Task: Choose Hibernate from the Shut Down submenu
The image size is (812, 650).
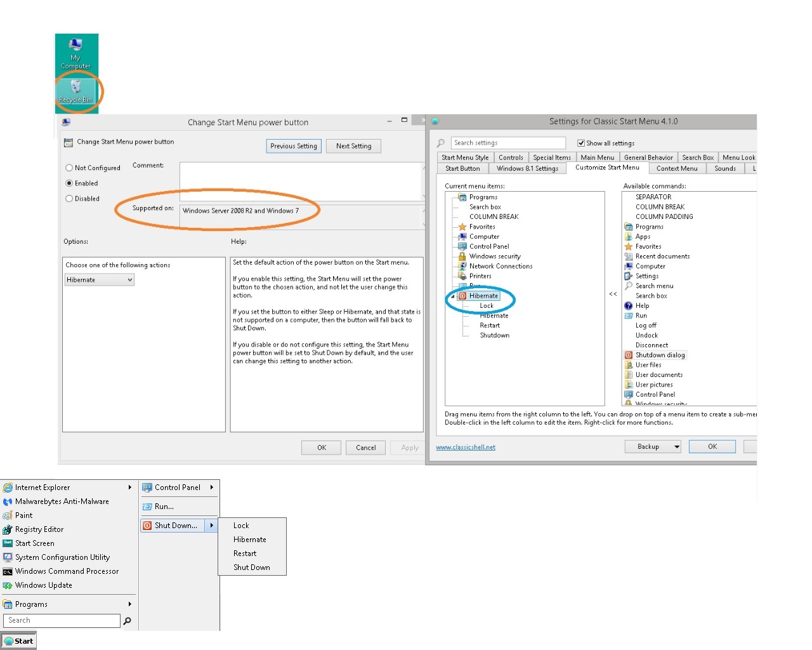Action: pos(250,540)
